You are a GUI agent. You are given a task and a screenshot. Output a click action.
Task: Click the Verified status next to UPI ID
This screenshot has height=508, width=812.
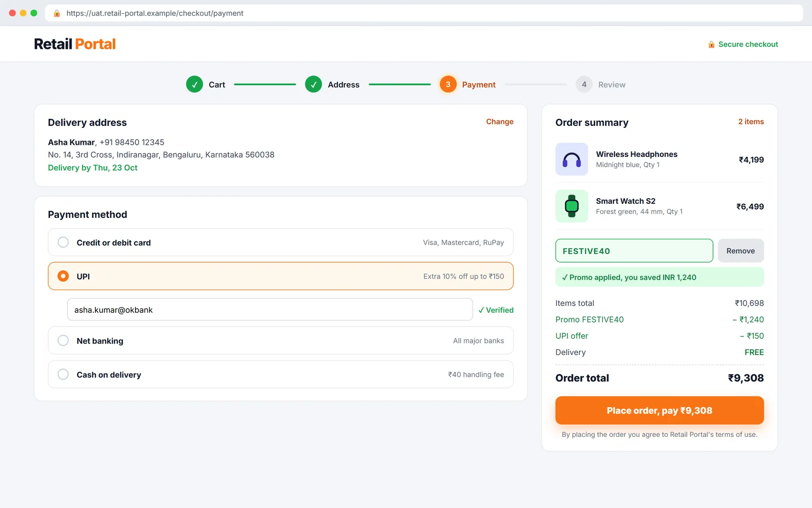click(496, 310)
